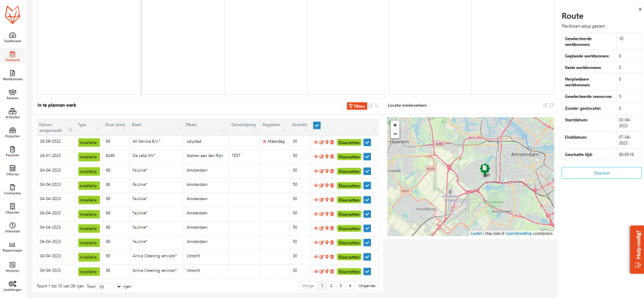
Task: Uncheck the checkbox for De Lelie NV row
Action: tap(367, 156)
